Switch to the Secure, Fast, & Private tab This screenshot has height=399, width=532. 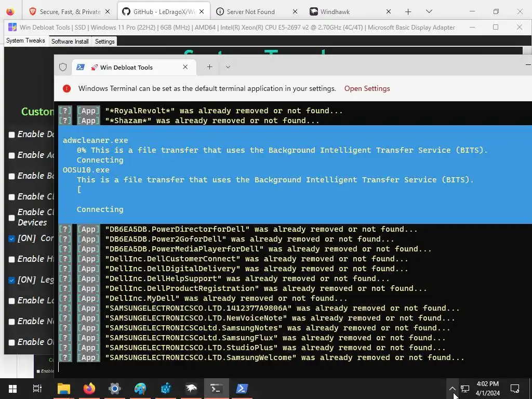[x=70, y=11]
